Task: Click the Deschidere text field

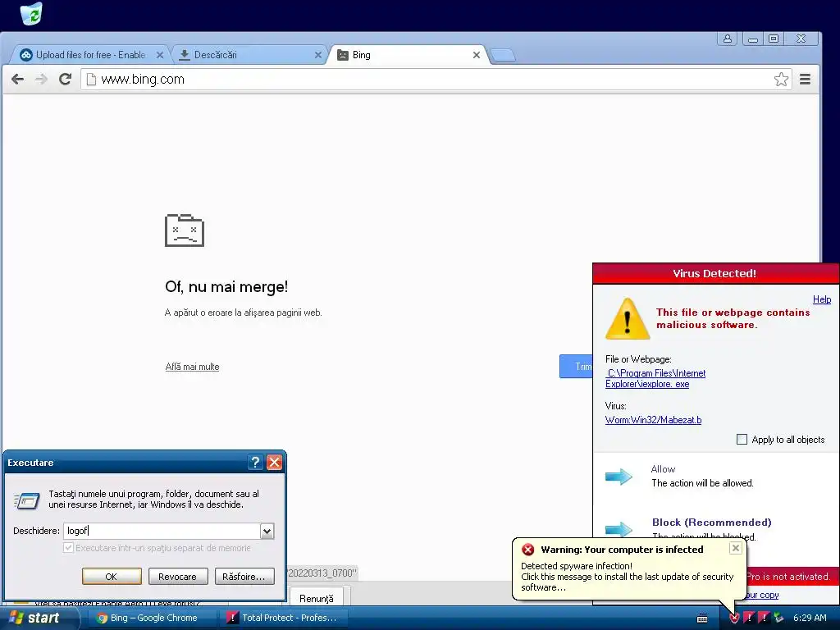Action: 162,531
